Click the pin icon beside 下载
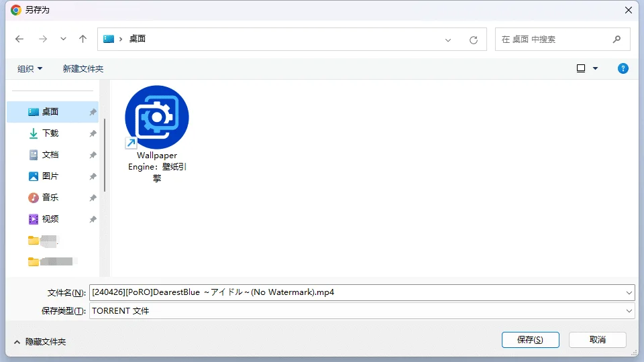 [93, 133]
